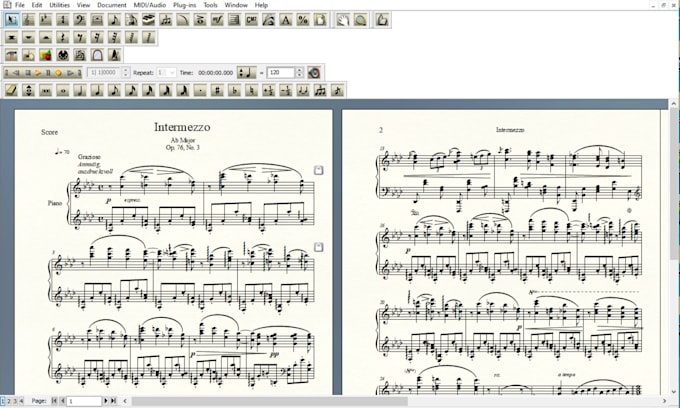Click the tempo value field showing 120

[281, 72]
